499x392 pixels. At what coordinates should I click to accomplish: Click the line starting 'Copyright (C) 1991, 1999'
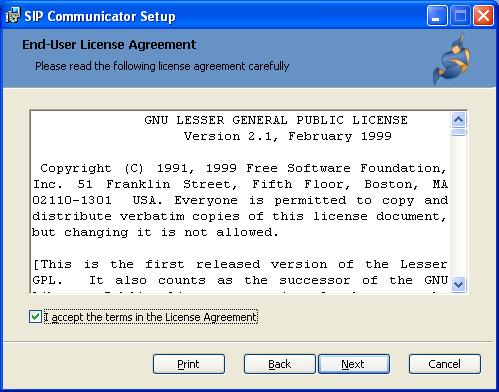(x=243, y=168)
